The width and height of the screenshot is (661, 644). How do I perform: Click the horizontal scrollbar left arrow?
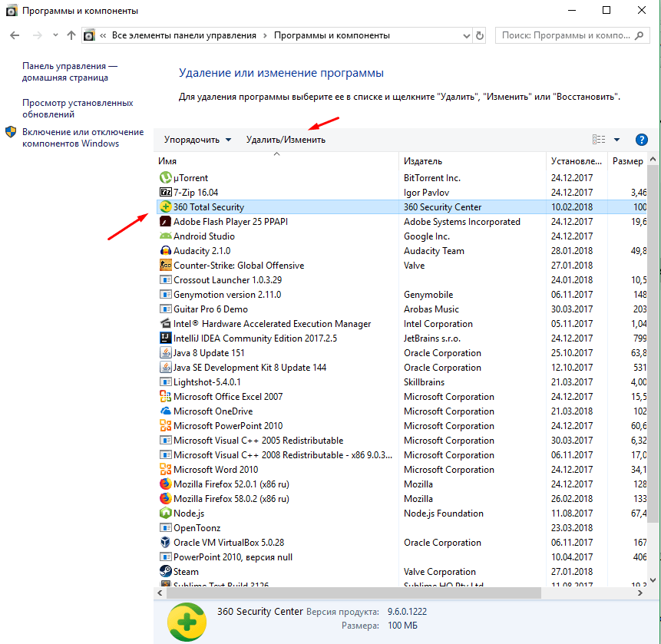tap(160, 593)
